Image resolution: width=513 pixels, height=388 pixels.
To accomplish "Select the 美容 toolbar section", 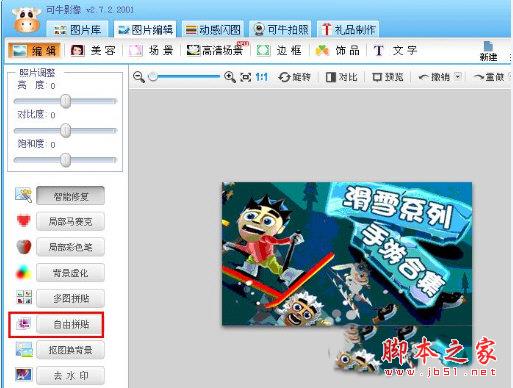I will (x=93, y=51).
